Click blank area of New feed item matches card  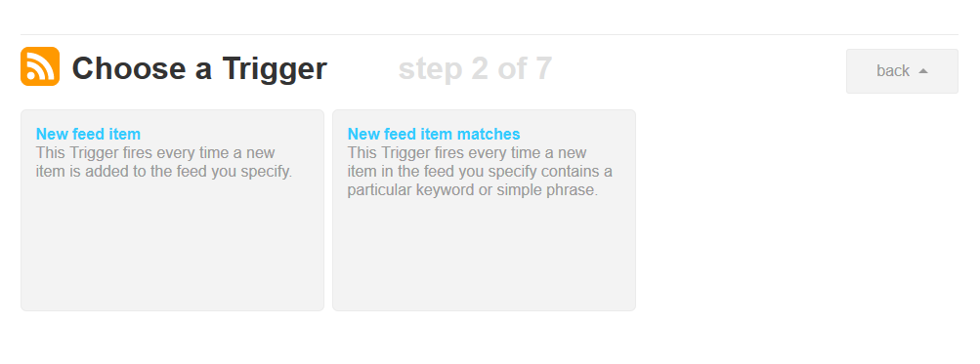click(x=484, y=256)
